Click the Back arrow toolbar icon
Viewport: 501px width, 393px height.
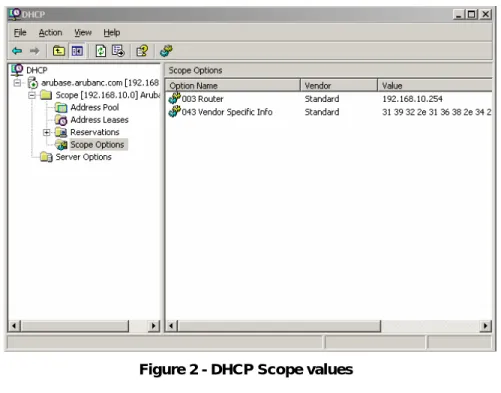click(x=17, y=51)
